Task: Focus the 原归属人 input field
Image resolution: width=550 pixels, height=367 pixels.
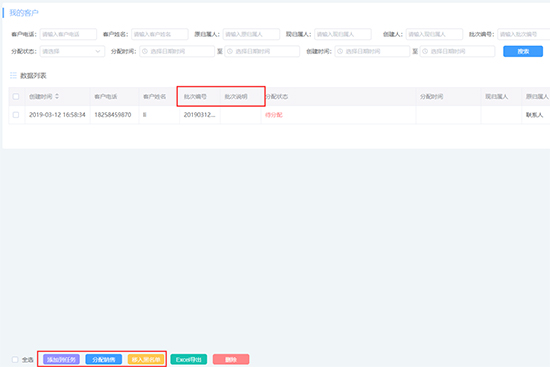Action: (251, 34)
